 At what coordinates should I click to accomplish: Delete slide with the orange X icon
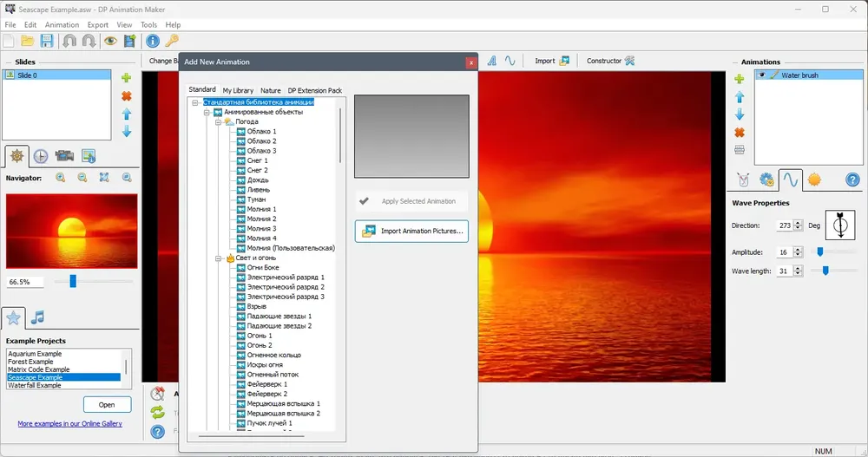coord(127,96)
